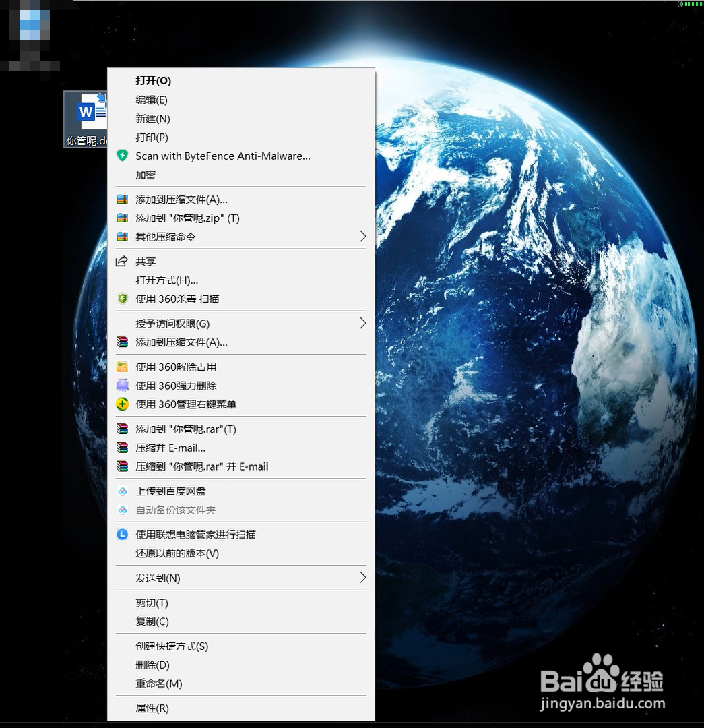This screenshot has height=728, width=704.
Task: Select 打印(P) menu entry
Action: click(x=241, y=137)
